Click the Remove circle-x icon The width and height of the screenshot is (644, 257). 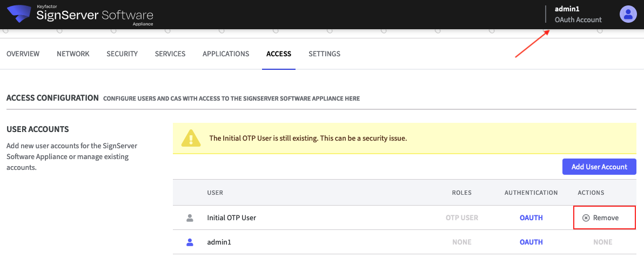tap(586, 218)
